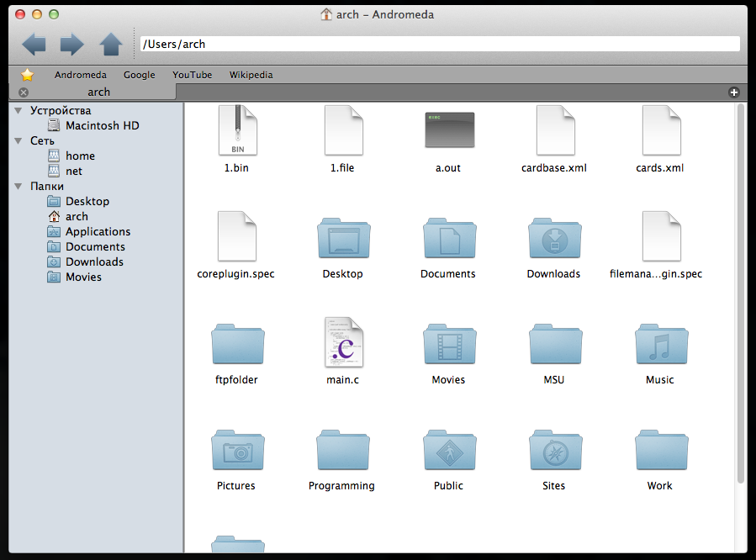Select the filemana...gin.spec file icon
The image size is (756, 560).
pyautogui.click(x=662, y=236)
